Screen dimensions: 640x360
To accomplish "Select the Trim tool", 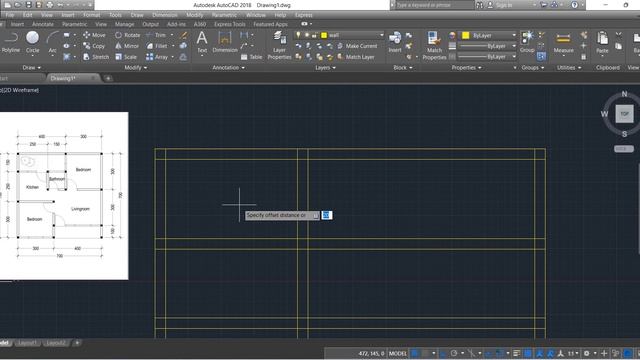I will tap(156, 35).
